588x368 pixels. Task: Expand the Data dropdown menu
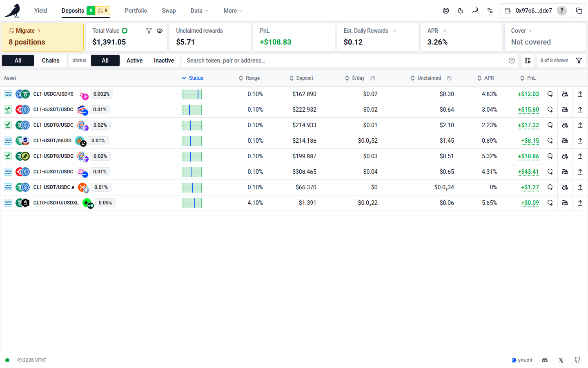pos(199,11)
